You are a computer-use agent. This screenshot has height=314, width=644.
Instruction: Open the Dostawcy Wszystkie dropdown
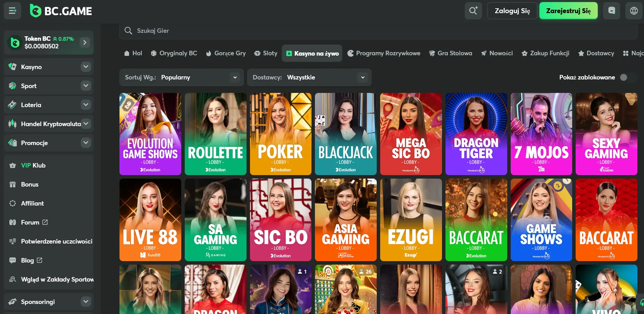309,77
